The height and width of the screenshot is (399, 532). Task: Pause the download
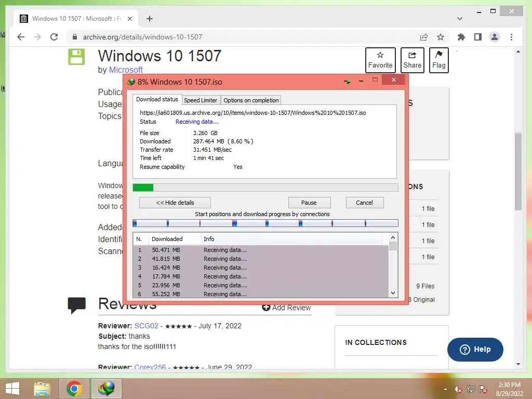point(309,203)
